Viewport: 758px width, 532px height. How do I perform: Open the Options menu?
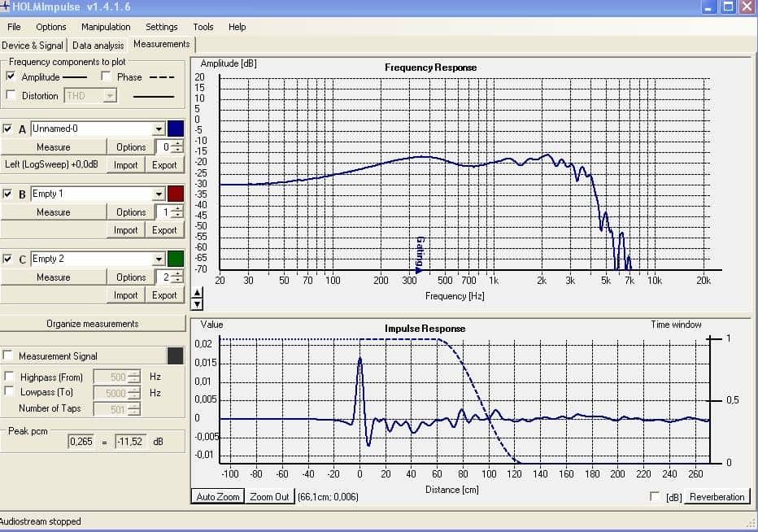coord(51,27)
